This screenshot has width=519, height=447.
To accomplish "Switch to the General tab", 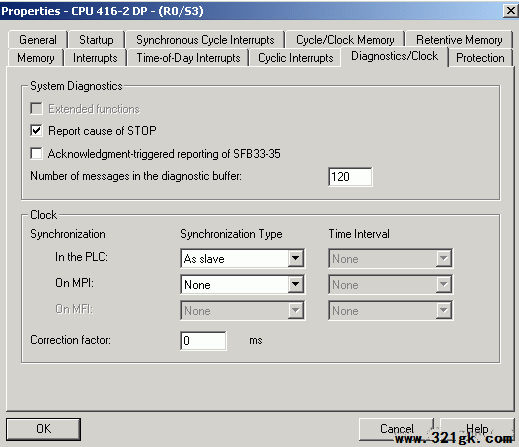I will (38, 40).
